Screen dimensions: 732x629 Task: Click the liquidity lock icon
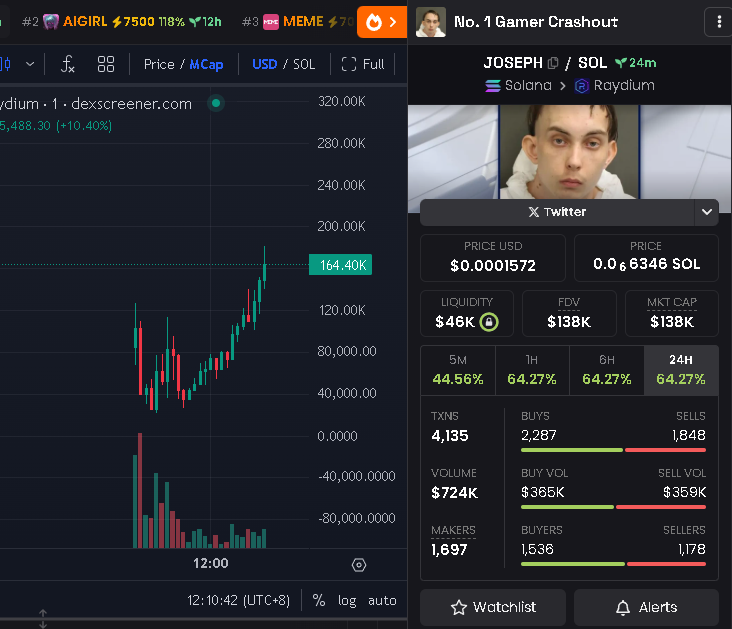coord(489,322)
